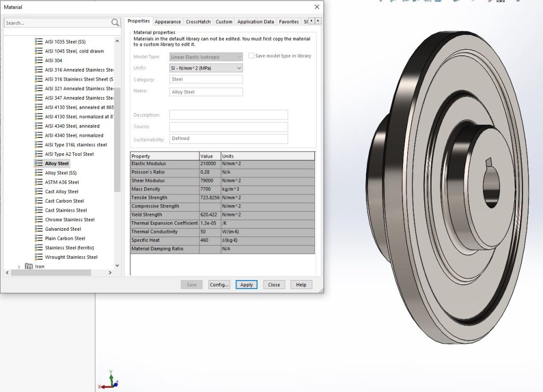The height and width of the screenshot is (392, 543).
Task: Click the horizontal scrollbar right arrow
Action: point(110,273)
